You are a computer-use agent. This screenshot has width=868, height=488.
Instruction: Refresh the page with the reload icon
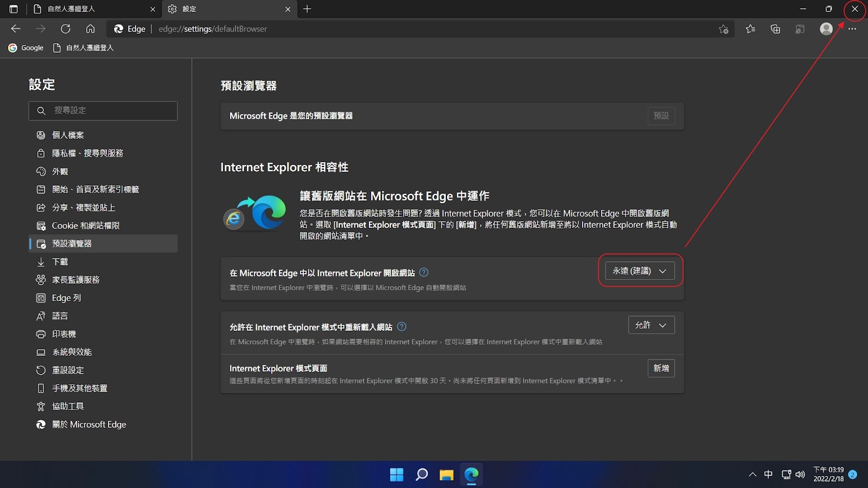click(66, 29)
